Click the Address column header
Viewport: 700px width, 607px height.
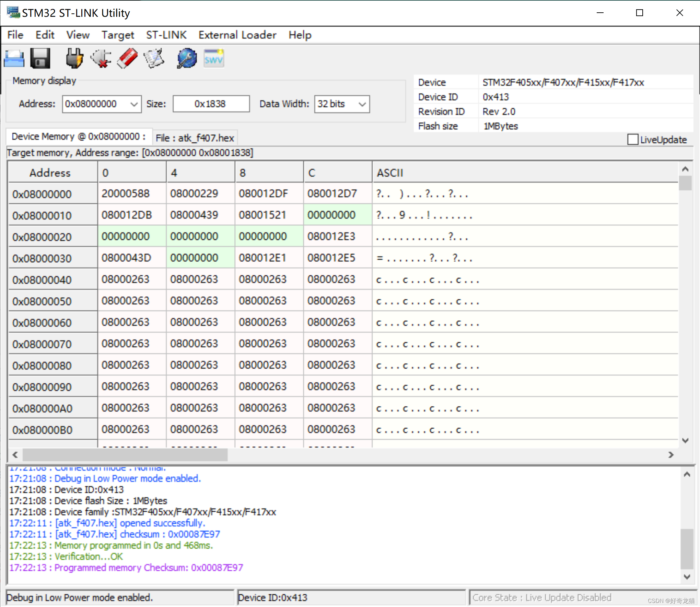(x=53, y=172)
